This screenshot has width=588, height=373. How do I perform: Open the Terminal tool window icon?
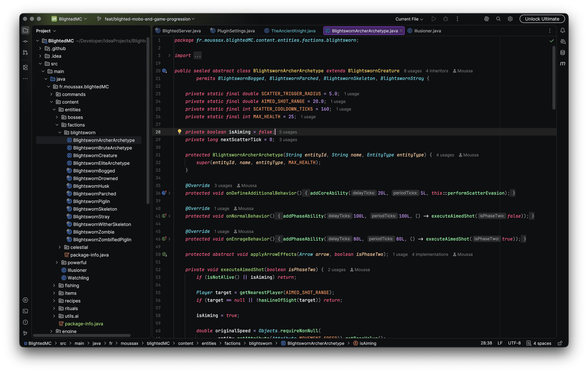click(x=25, y=311)
